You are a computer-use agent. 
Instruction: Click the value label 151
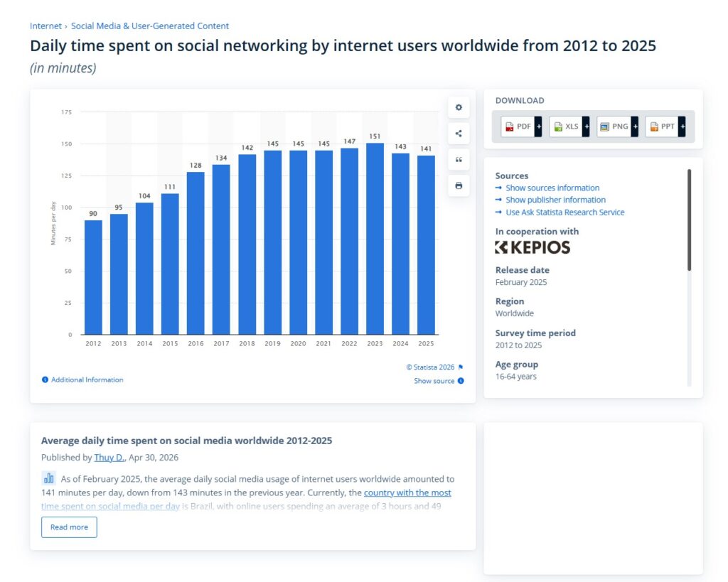pos(375,136)
